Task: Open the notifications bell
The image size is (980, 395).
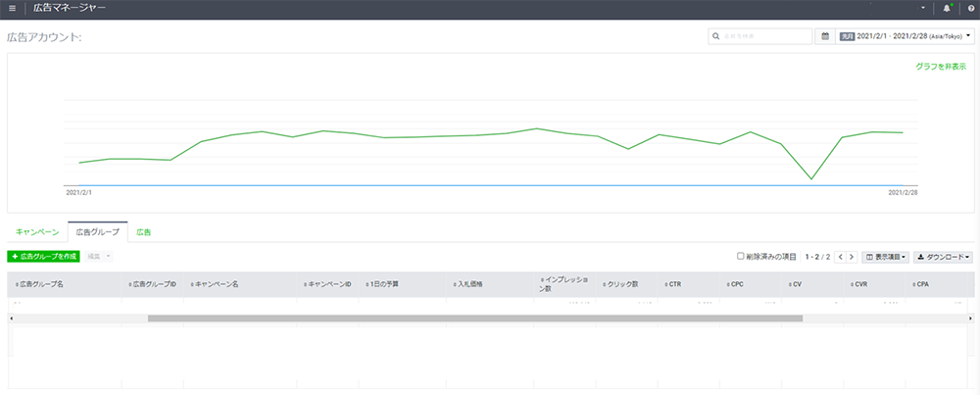Action: click(947, 9)
